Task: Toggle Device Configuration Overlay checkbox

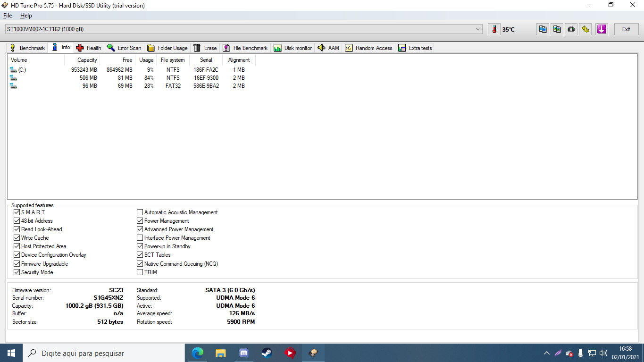Action: tap(17, 255)
